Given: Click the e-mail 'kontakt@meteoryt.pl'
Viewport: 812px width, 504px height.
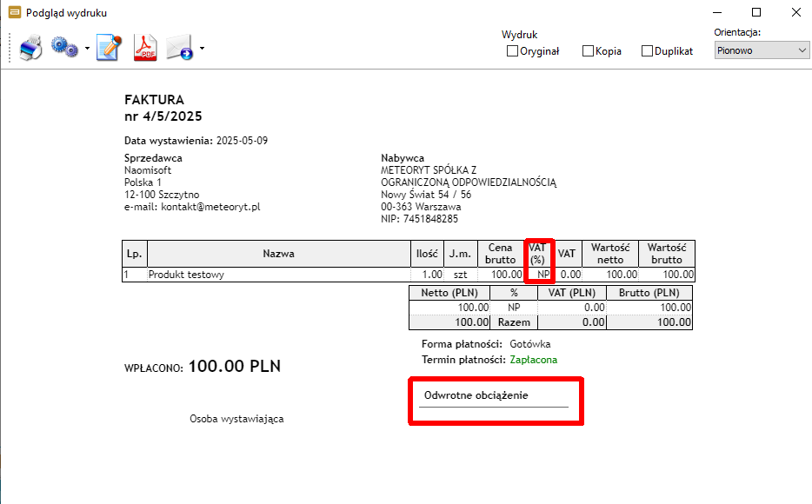Looking at the screenshot, I should [210, 207].
